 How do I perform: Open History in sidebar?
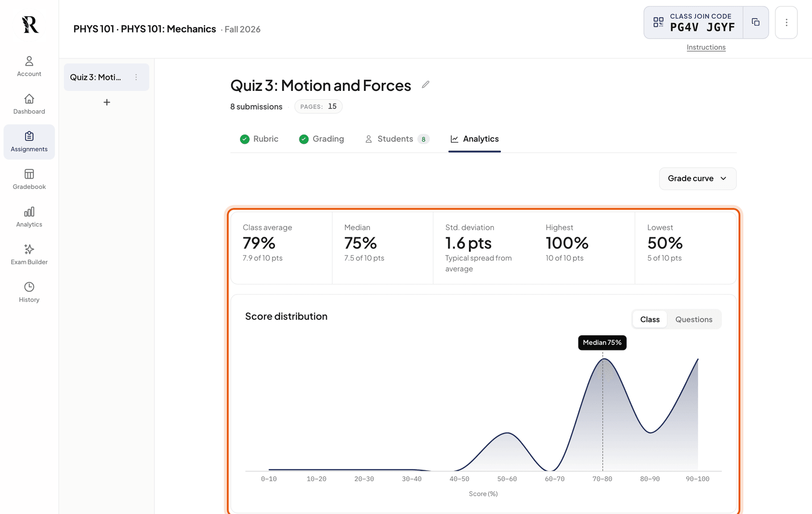(x=29, y=292)
